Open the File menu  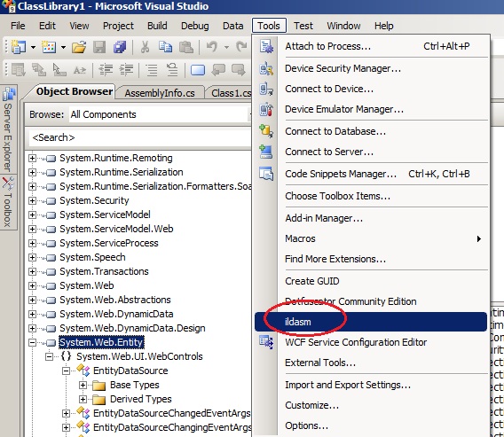[18, 26]
